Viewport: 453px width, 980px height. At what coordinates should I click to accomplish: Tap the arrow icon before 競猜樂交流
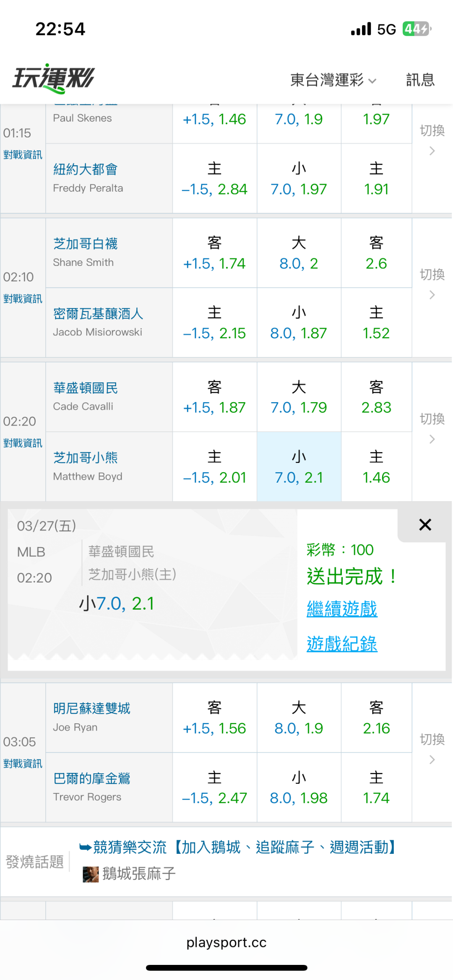(85, 847)
